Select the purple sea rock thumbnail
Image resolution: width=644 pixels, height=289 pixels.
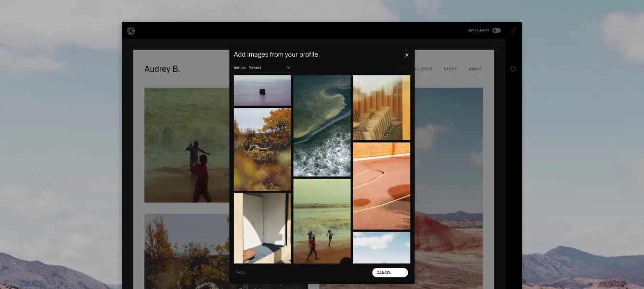pos(262,91)
